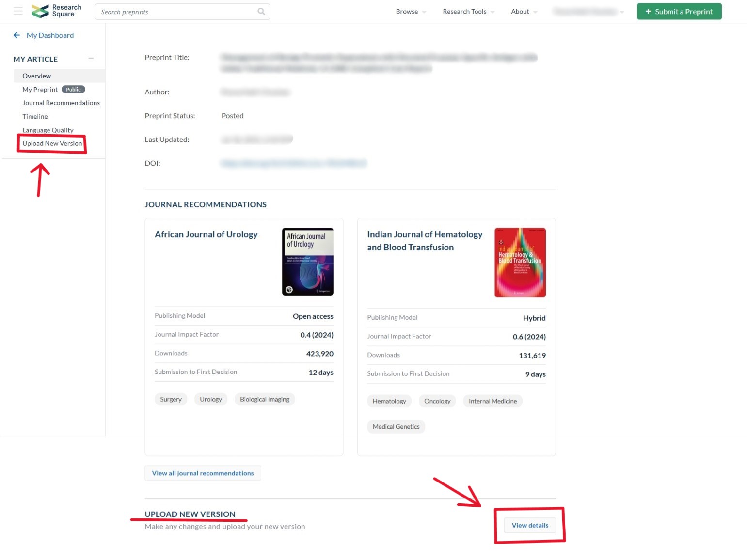Click the back arrow beside My Dashboard
Image resolution: width=747 pixels, height=560 pixels.
[x=16, y=35]
